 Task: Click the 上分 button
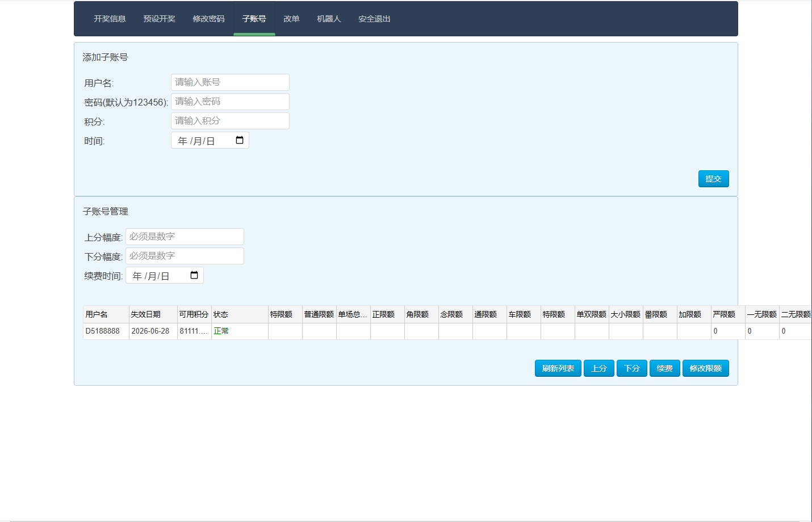[598, 368]
